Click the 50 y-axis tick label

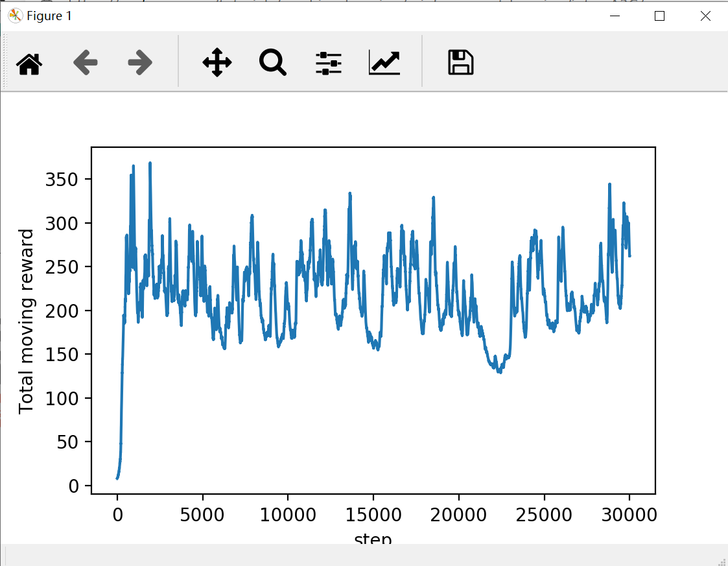pos(67,442)
